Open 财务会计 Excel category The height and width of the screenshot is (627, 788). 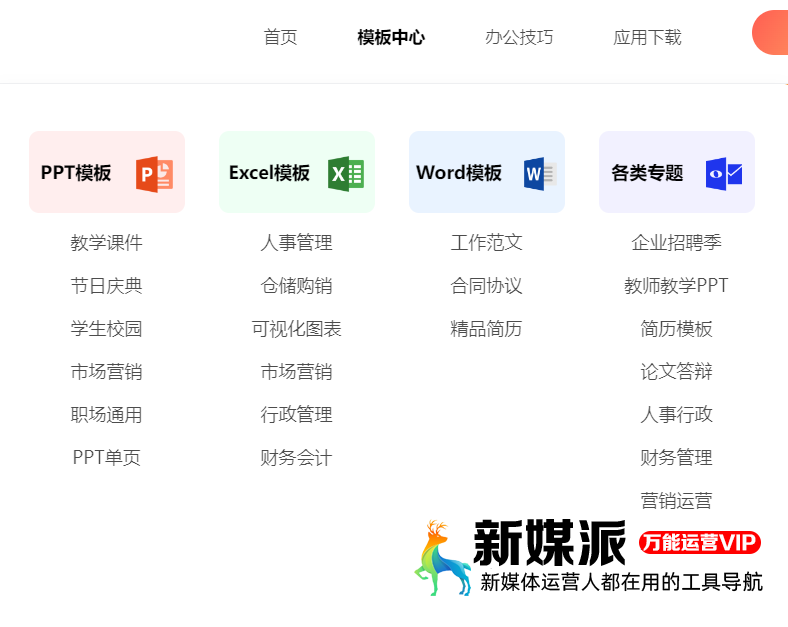point(297,458)
